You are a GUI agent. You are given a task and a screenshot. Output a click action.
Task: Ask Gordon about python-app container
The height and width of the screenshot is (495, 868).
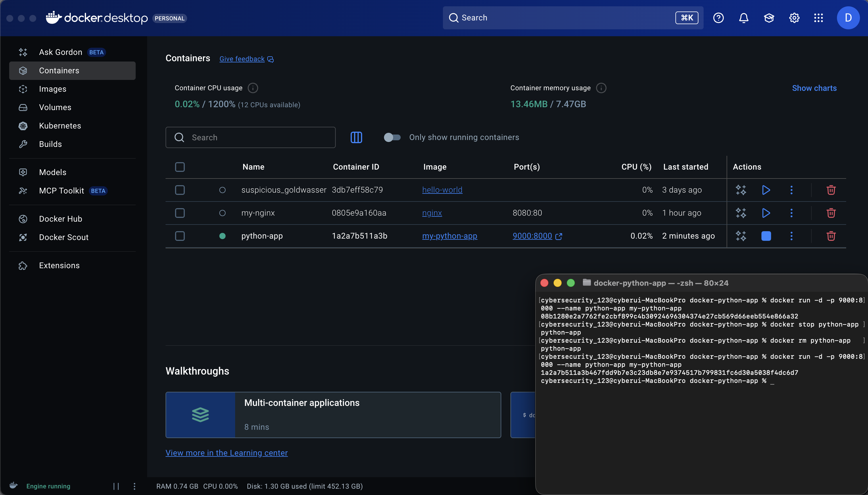coord(741,236)
